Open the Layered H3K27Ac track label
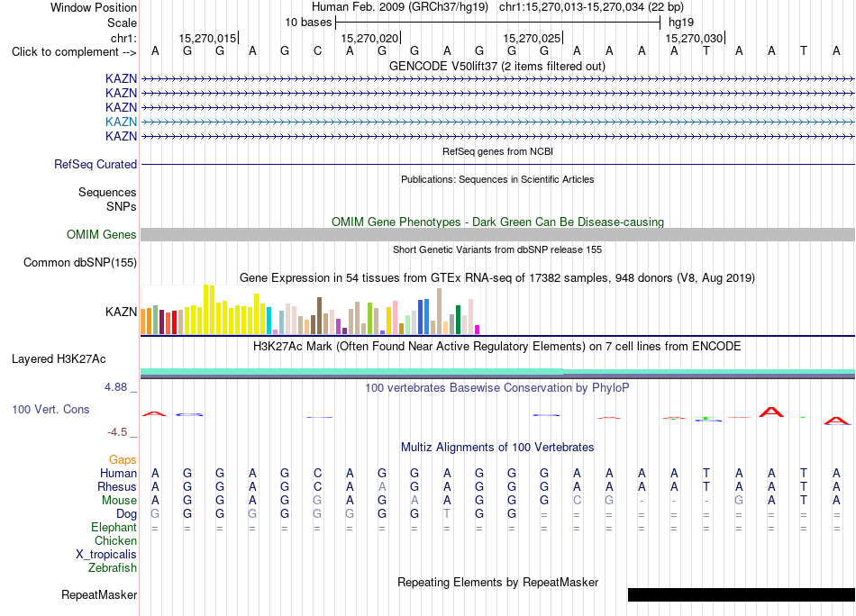856x616 pixels. point(59,359)
